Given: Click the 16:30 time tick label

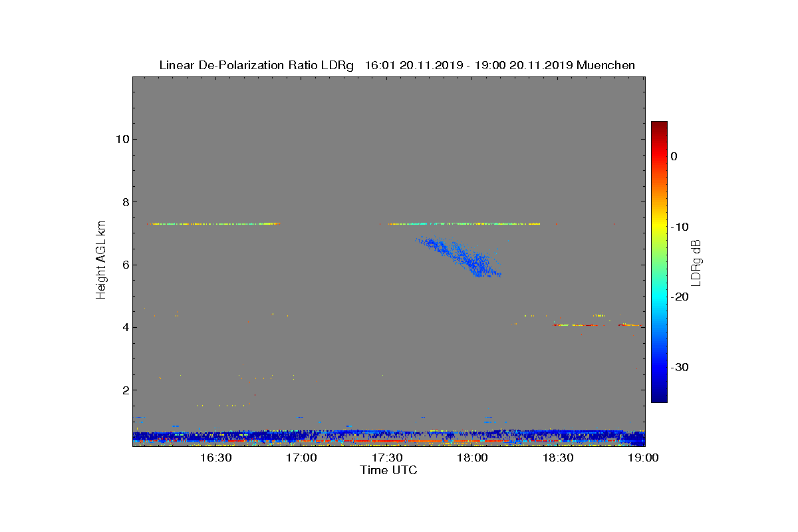Looking at the screenshot, I should [216, 458].
